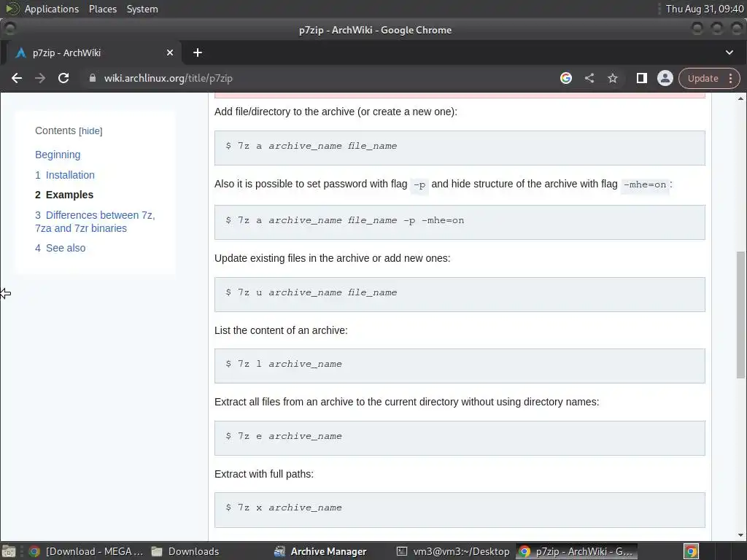747x560 pixels.
Task: Click the '7z e archive_name' command
Action: click(460, 437)
